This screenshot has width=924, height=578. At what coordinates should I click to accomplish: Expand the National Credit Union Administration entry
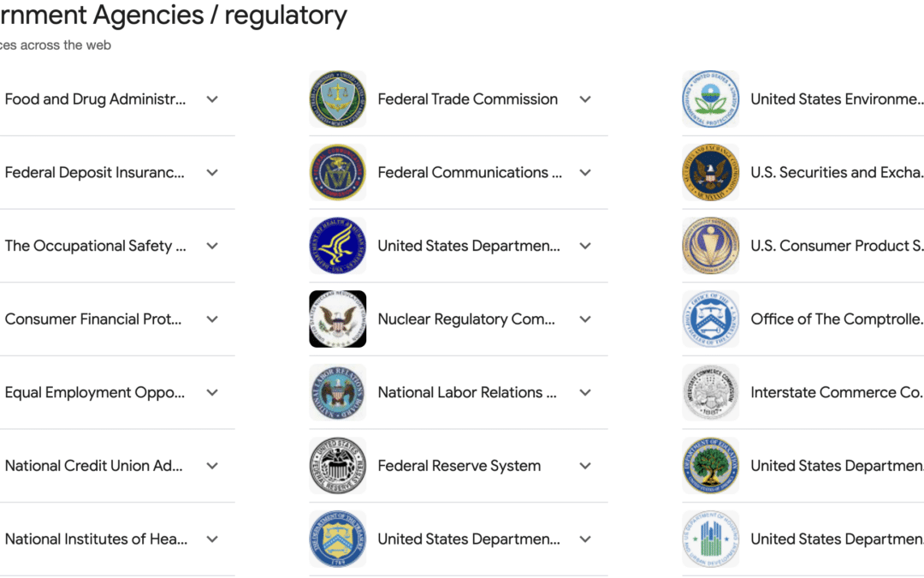(212, 466)
